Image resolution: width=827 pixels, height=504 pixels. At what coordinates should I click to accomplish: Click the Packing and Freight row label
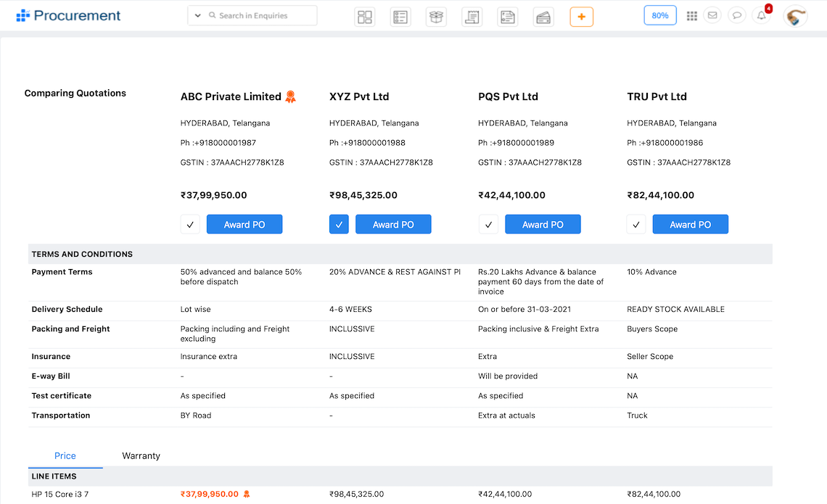[x=70, y=329]
